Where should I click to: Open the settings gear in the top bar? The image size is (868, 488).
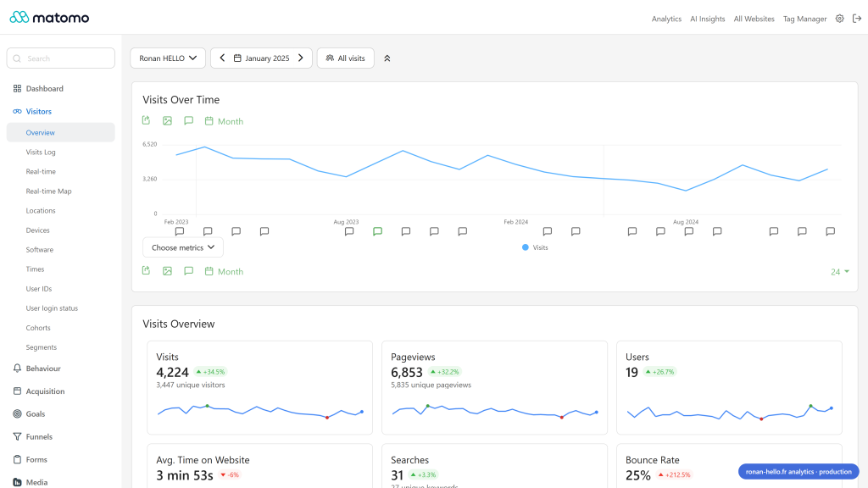(840, 19)
